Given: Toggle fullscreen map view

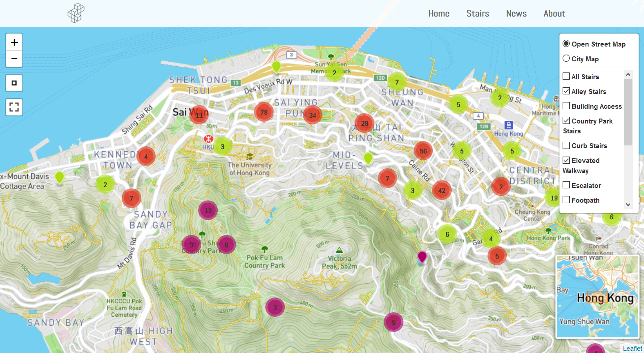Looking at the screenshot, I should tap(14, 107).
